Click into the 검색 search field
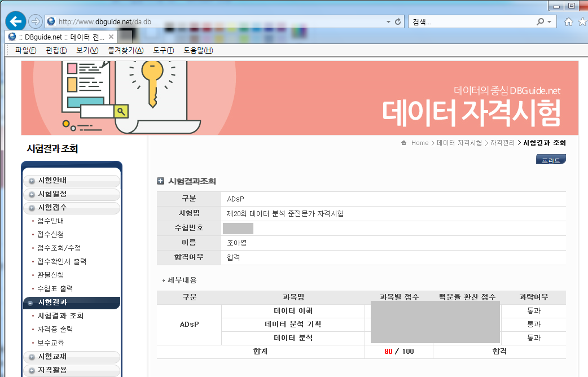The height and width of the screenshot is (377, 588). coord(472,22)
